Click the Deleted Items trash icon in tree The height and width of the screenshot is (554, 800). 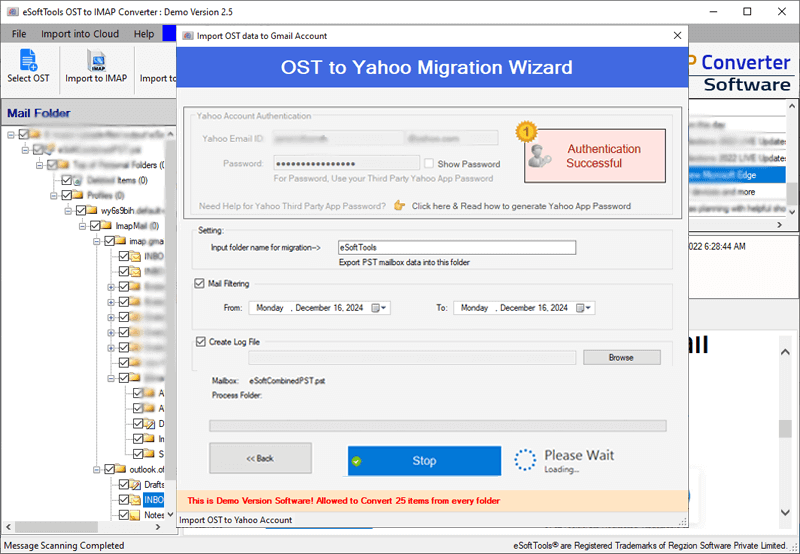click(78, 180)
